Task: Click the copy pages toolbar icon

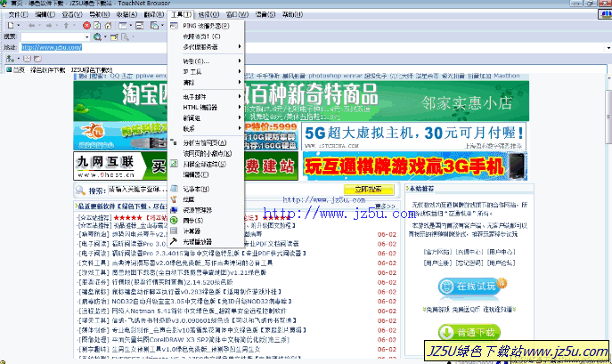Action: point(155,26)
